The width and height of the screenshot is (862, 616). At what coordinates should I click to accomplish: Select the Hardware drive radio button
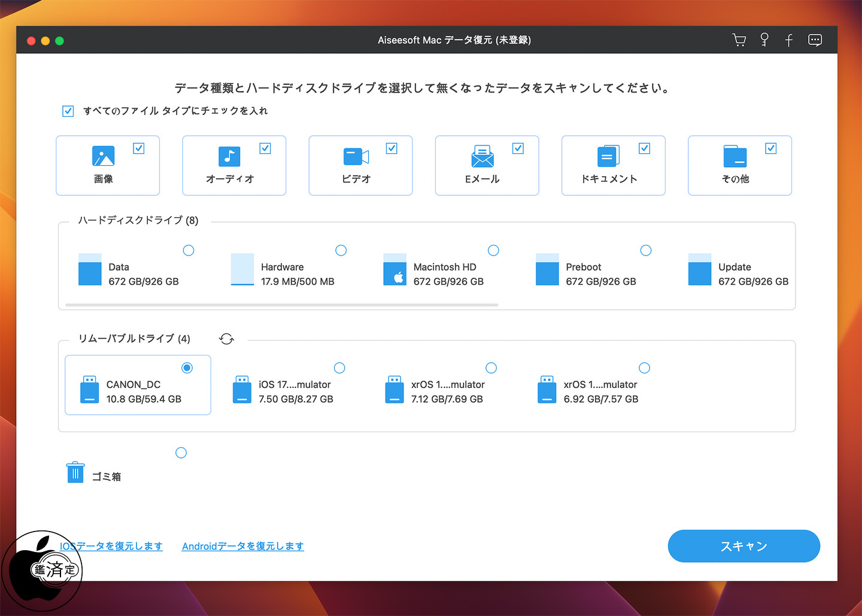[341, 250]
